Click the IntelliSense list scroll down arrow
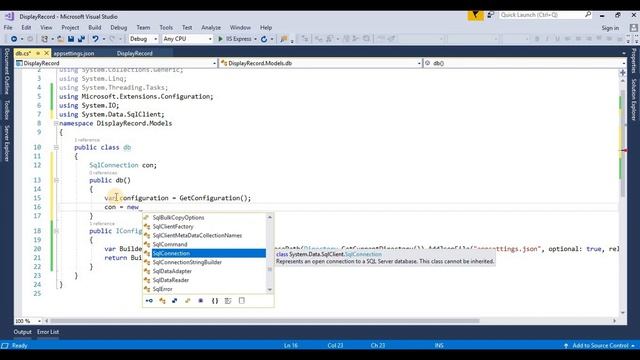 coord(269,290)
